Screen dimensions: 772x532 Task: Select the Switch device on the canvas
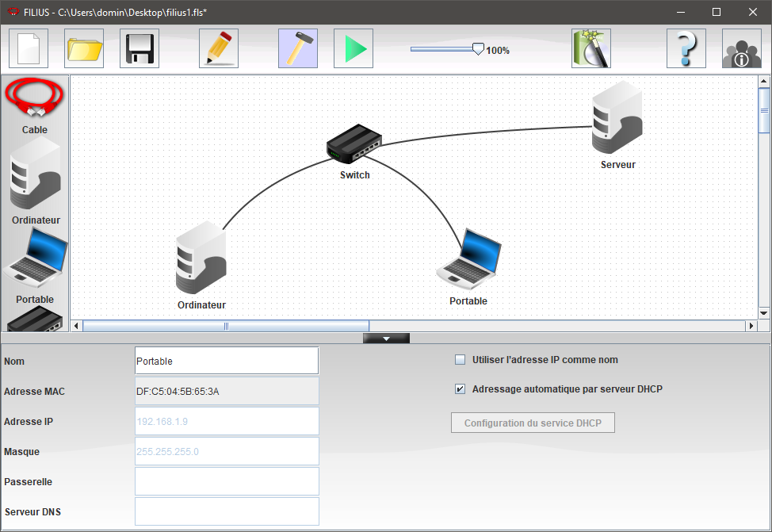click(x=354, y=144)
